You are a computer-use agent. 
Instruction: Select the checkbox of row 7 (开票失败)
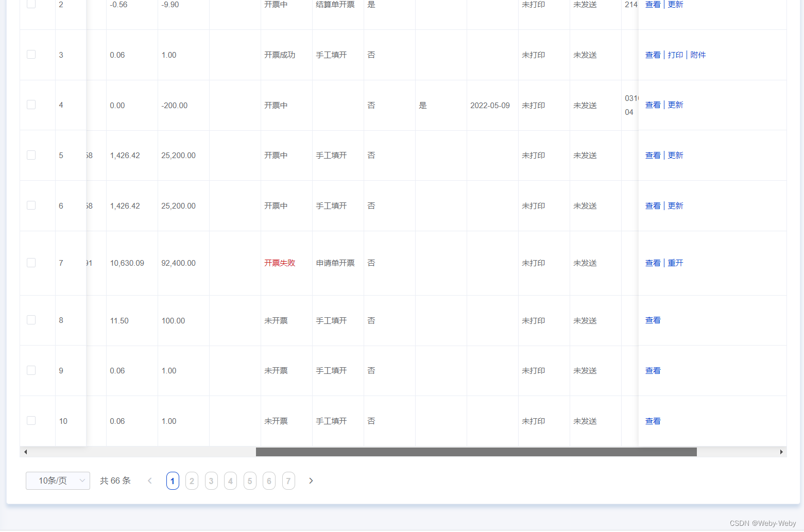click(31, 262)
